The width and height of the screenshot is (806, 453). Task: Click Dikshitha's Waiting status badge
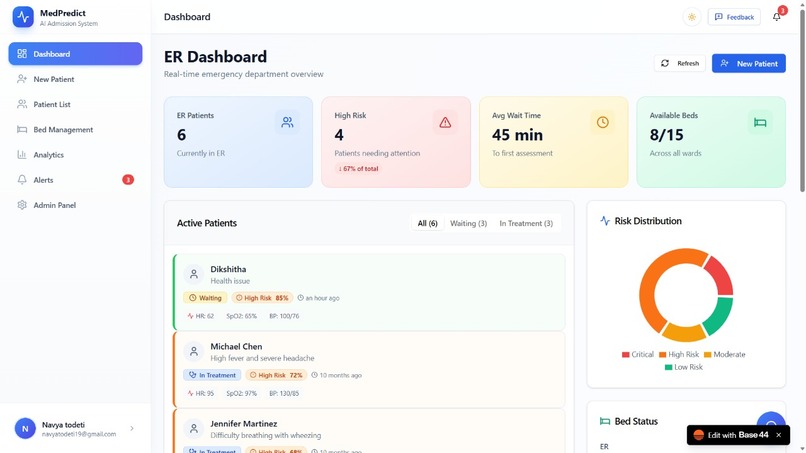tap(205, 298)
